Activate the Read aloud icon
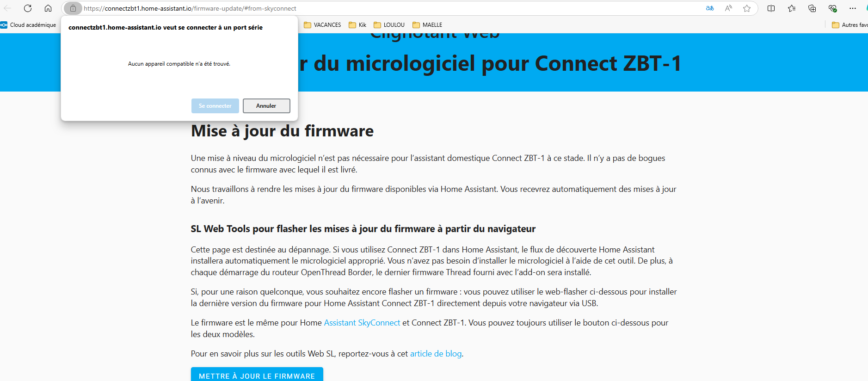This screenshot has width=868, height=381. (728, 8)
